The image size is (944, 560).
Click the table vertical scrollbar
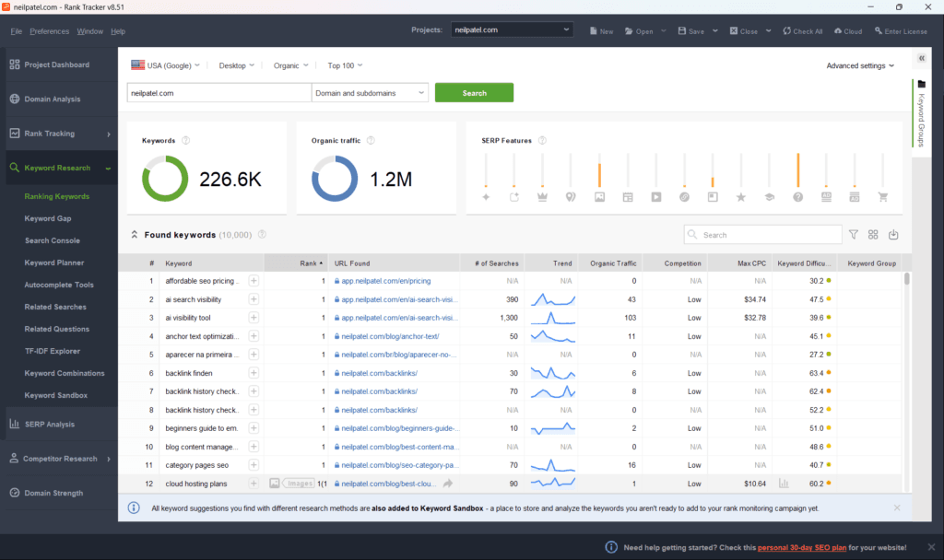coord(907,278)
